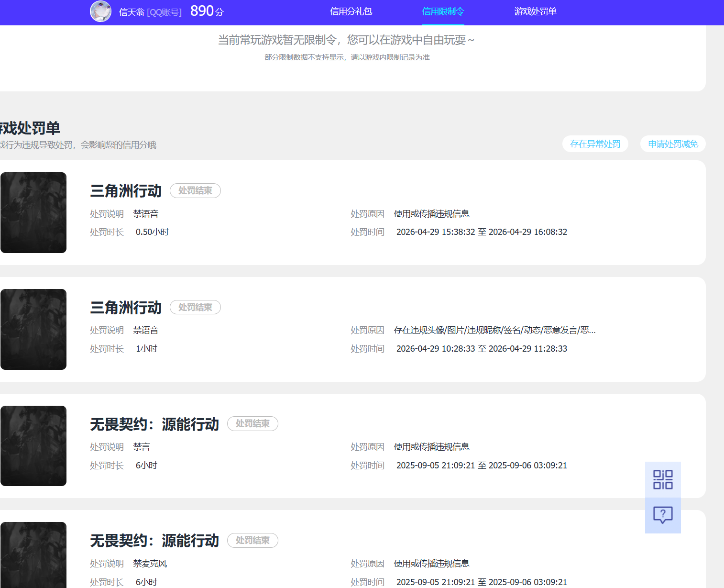Click the 1小时 duration value
Viewport: 724px width, 588px height.
[x=146, y=349]
